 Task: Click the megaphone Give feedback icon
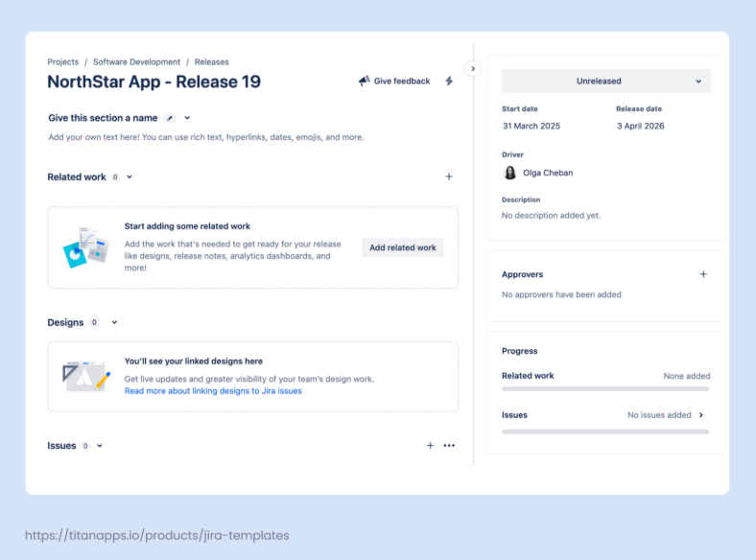pos(365,82)
